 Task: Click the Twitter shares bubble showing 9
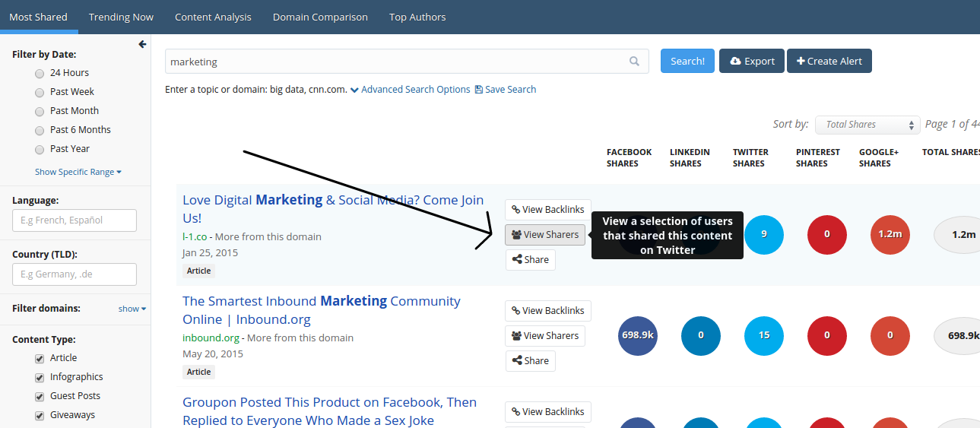tap(764, 234)
